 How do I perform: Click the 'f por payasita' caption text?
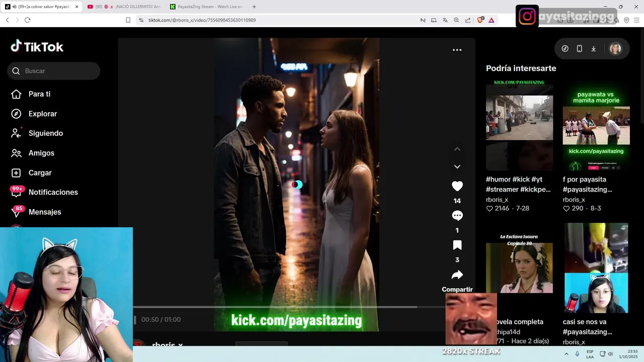point(588,185)
